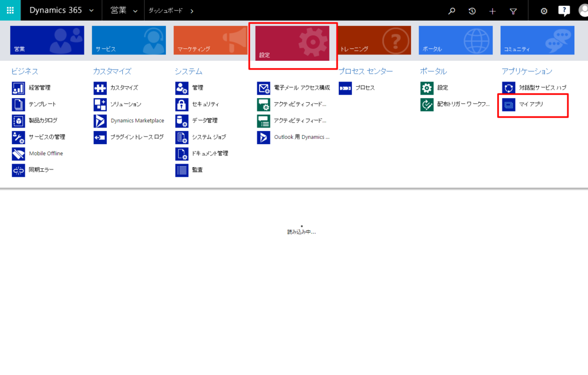The image size is (588, 375).
Task: Expand the Dynamics 365 dropdown chevron
Action: [x=91, y=10]
